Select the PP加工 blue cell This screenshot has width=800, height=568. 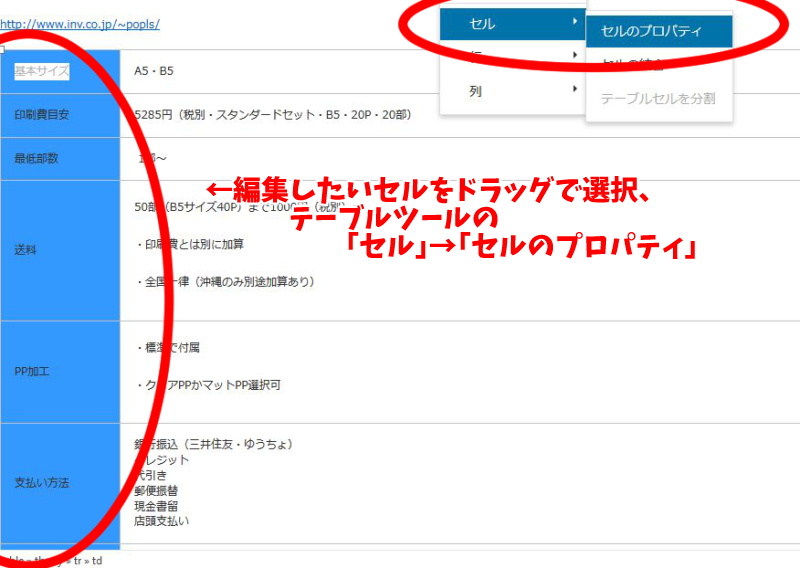[32, 371]
